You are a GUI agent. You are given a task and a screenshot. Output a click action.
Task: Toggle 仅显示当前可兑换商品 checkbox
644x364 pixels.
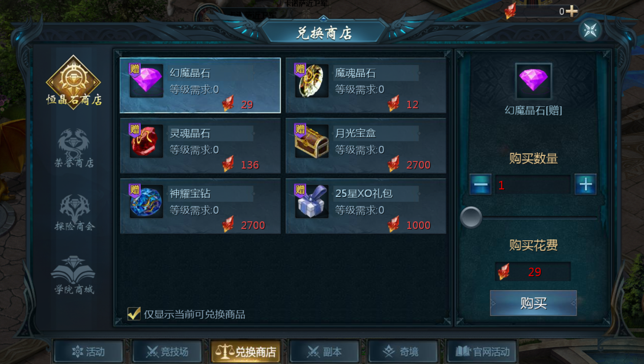[134, 313]
